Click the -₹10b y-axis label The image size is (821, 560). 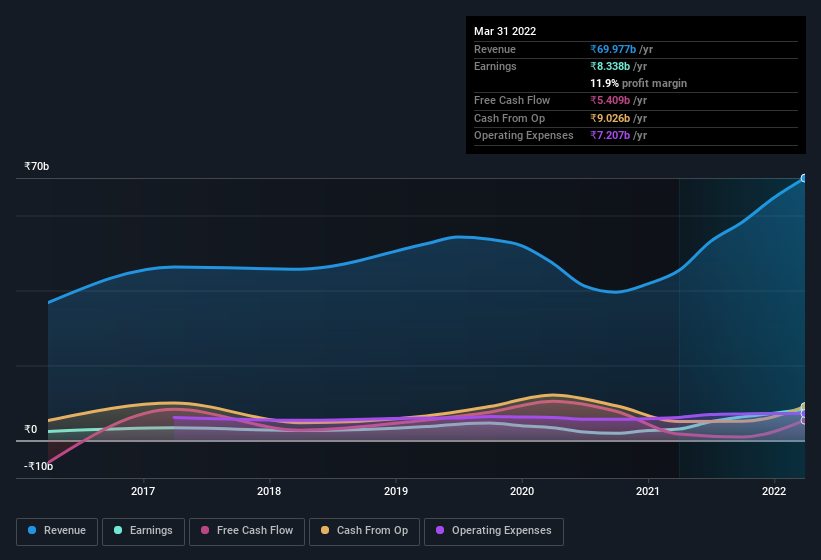click(38, 466)
